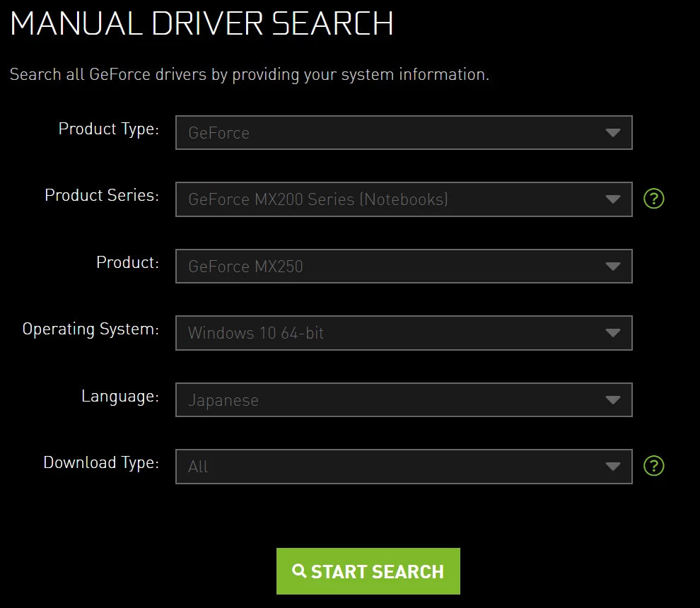Click the 'Download Type:' label

(101, 463)
